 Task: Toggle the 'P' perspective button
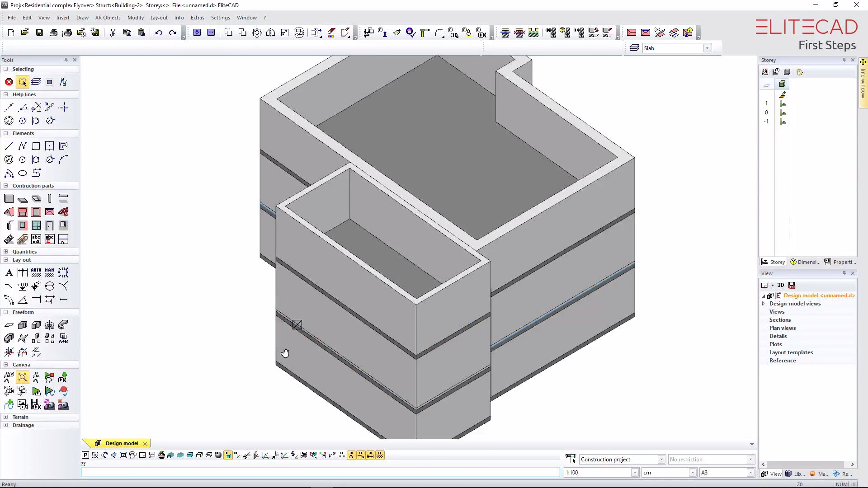point(85,455)
